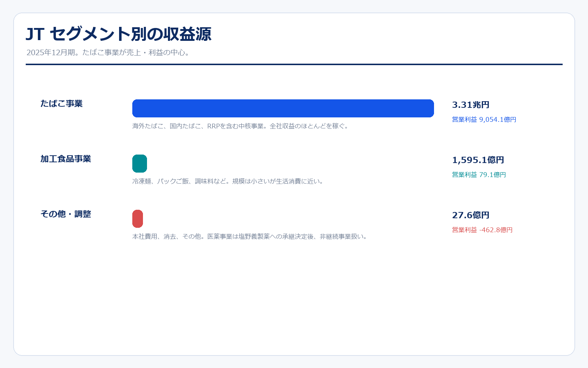Click the 1,595.1億円 revenue value

click(478, 160)
